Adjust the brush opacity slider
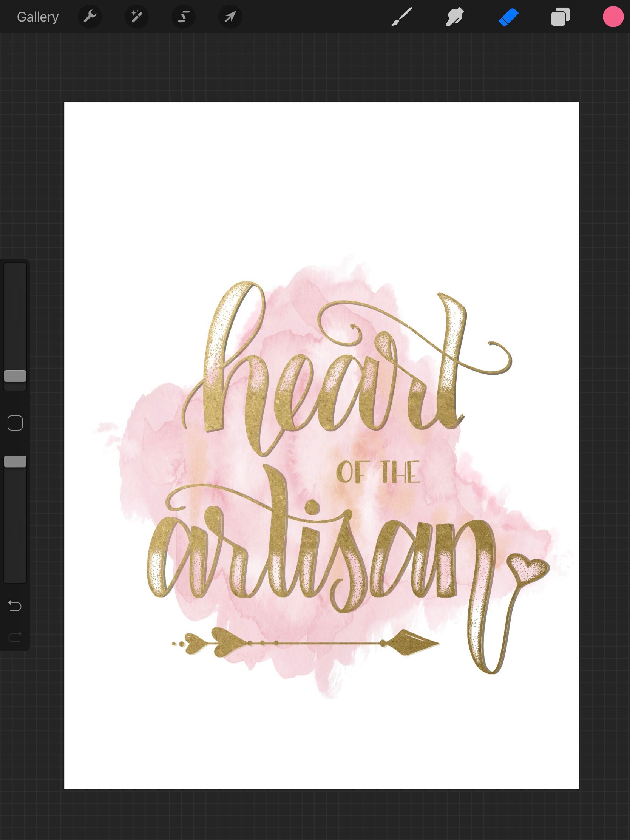This screenshot has height=840, width=630. point(15,462)
